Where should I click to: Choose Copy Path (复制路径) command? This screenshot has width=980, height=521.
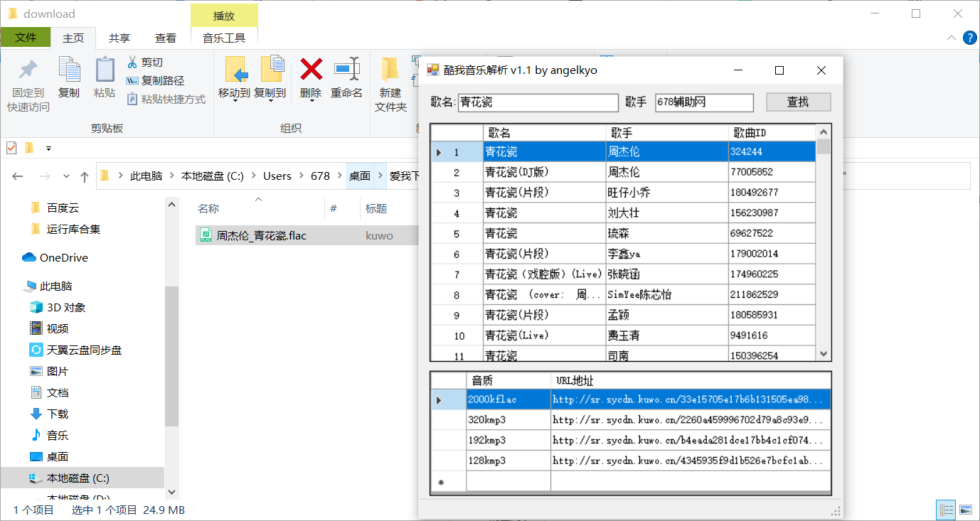155,81
